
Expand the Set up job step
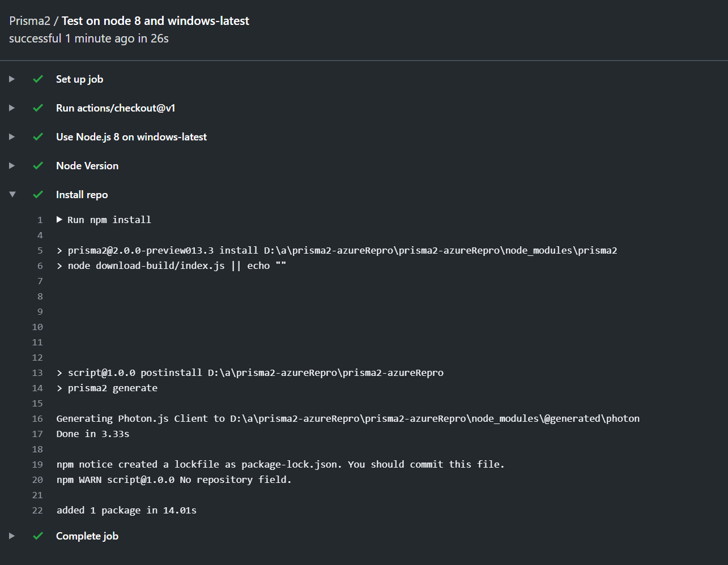coord(12,79)
